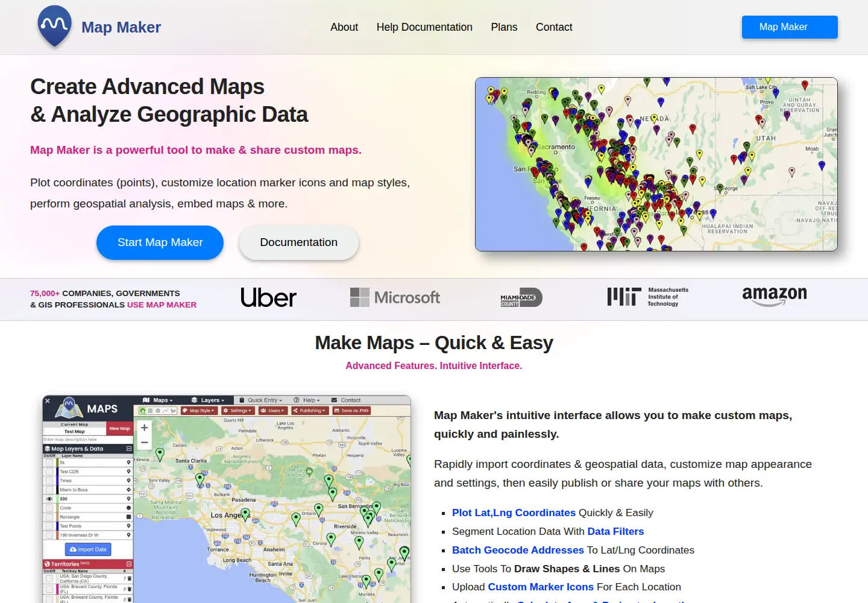Check the Test CDR layer box
Viewport: 868px width, 603px height.
click(49, 472)
